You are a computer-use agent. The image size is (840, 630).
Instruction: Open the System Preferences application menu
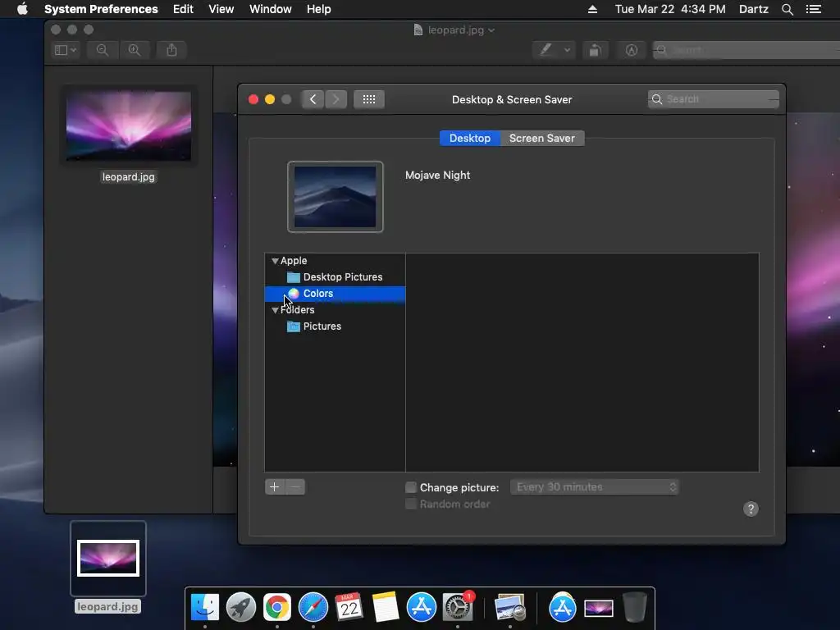101,9
